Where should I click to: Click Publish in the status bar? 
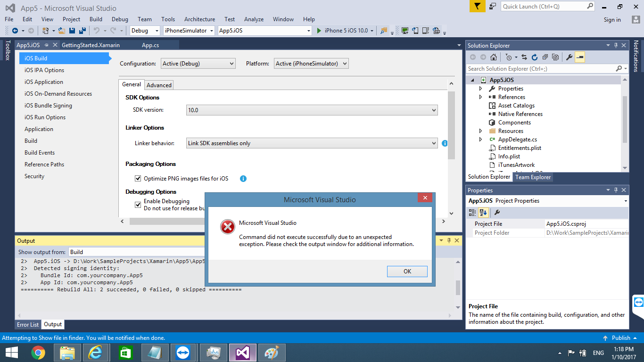point(621,338)
